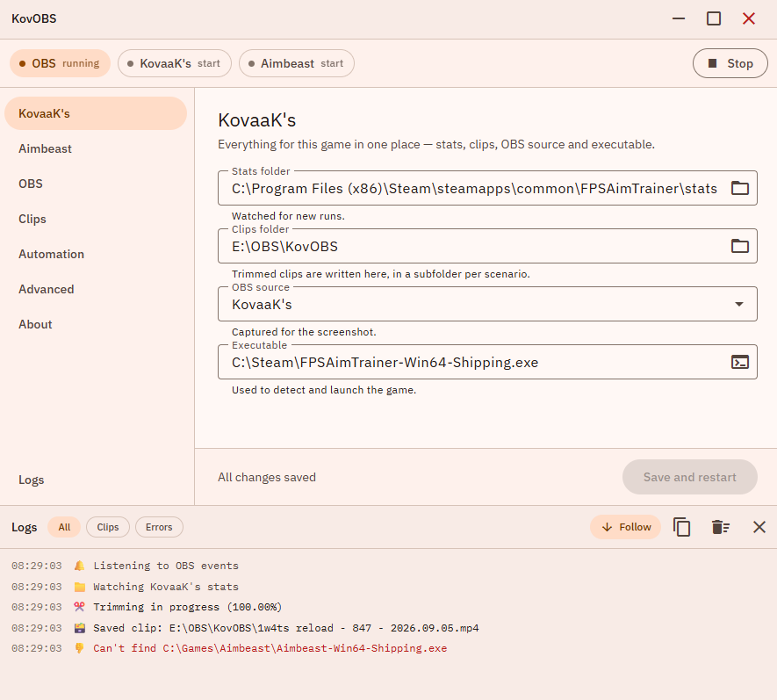The width and height of the screenshot is (777, 700).
Task: Browse for the Clips folder with its folder icon
Action: (740, 246)
